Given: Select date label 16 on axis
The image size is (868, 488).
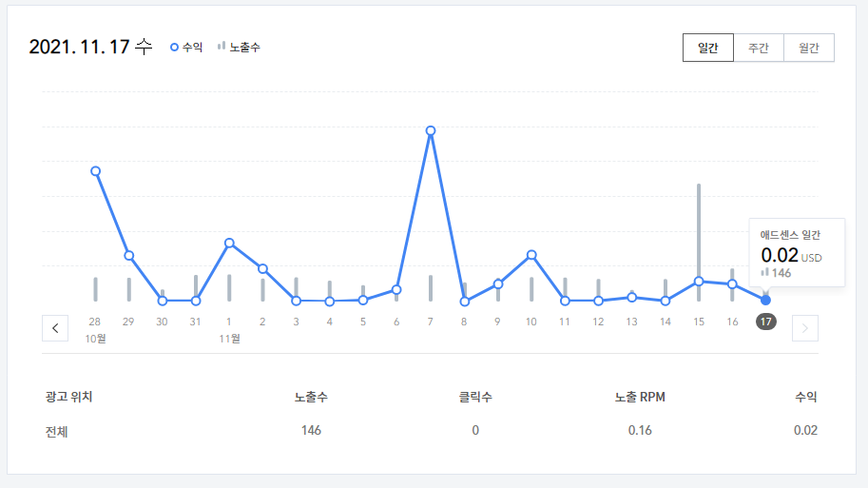Looking at the screenshot, I should coord(732,322).
